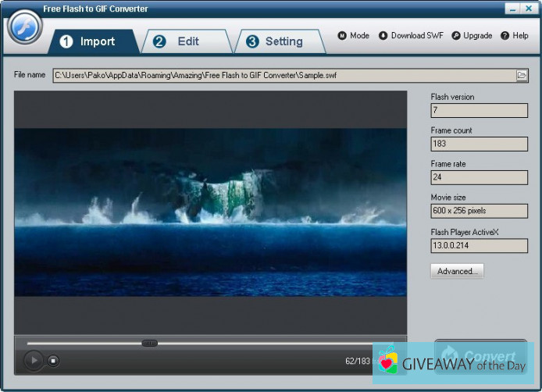The image size is (542, 392).
Task: Open the Setting tab
Action: (275, 41)
